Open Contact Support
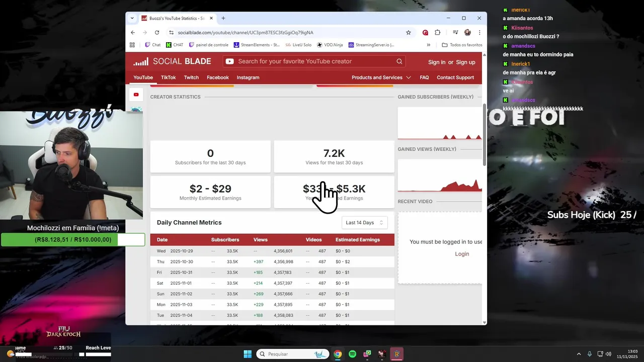Viewport: 644px width, 362px height. (455, 77)
